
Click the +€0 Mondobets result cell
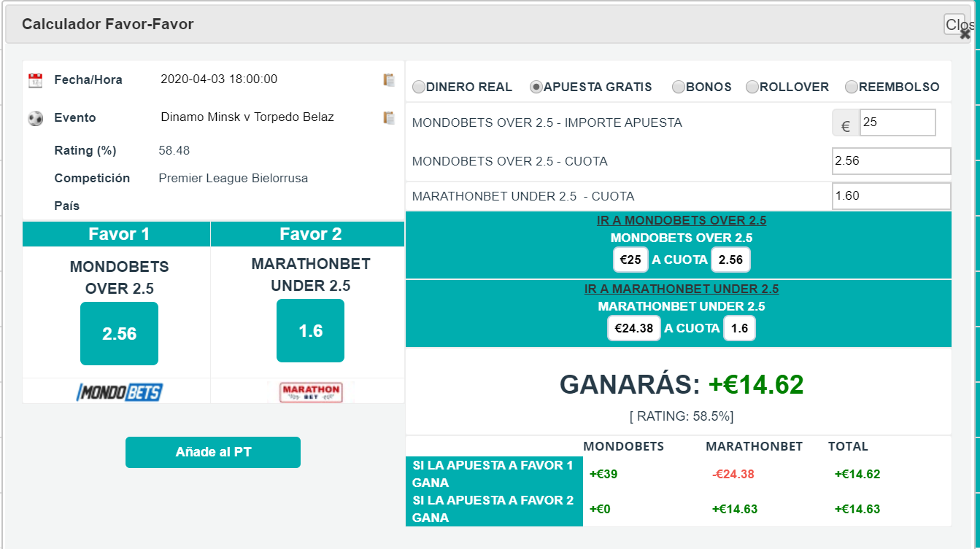[600, 509]
